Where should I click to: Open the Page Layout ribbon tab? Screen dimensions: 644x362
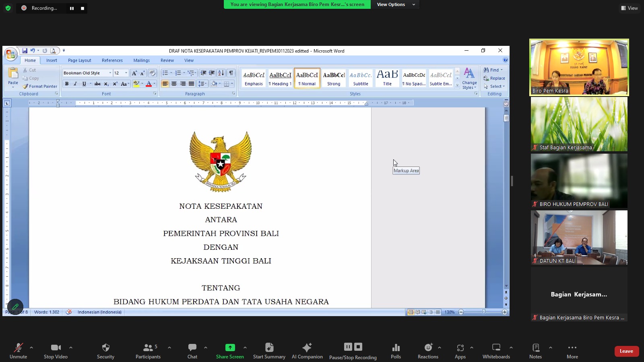pyautogui.click(x=79, y=60)
